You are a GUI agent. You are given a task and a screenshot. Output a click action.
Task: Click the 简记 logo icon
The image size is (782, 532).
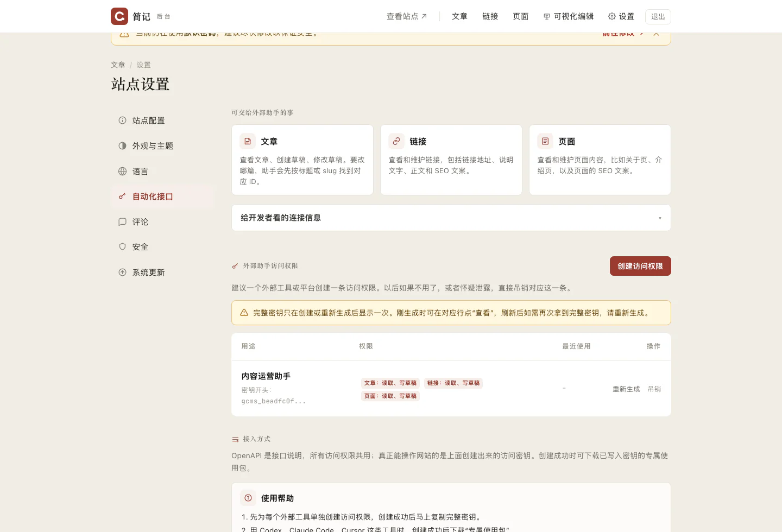tap(119, 16)
